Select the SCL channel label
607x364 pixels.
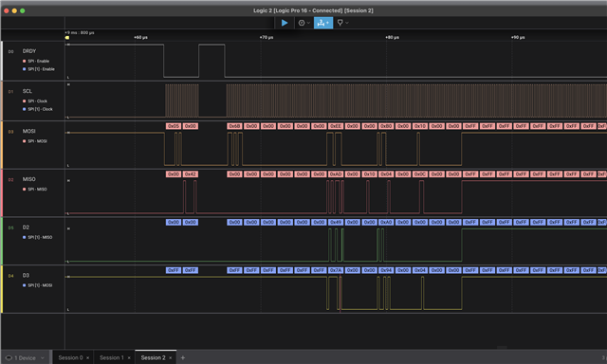pos(28,91)
